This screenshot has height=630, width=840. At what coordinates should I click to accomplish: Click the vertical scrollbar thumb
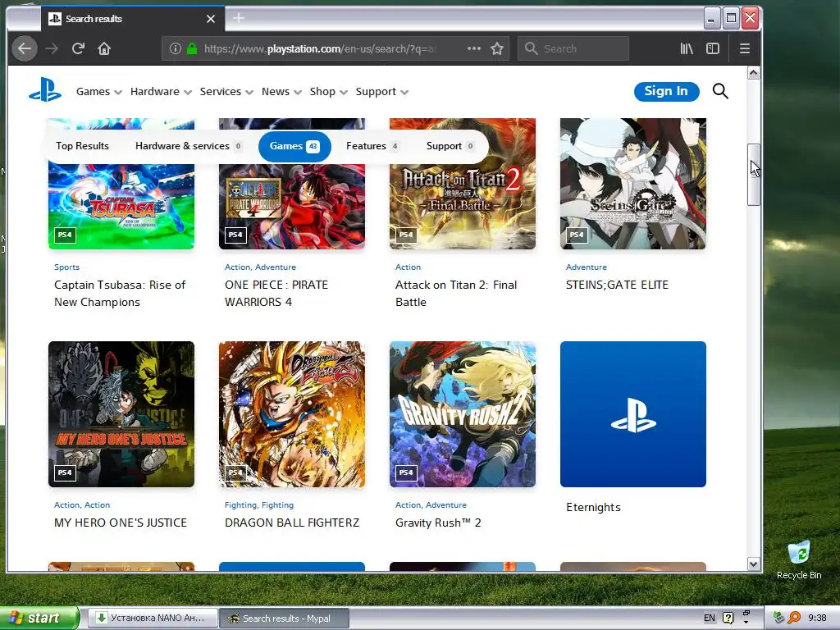[753, 175]
